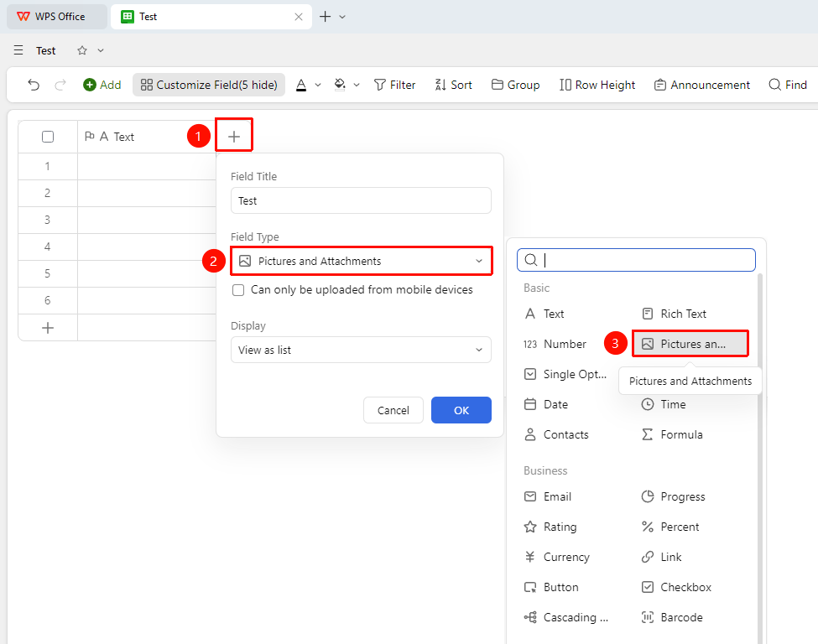The image size is (818, 644).
Task: Enable upload only from mobile devices
Action: point(238,290)
